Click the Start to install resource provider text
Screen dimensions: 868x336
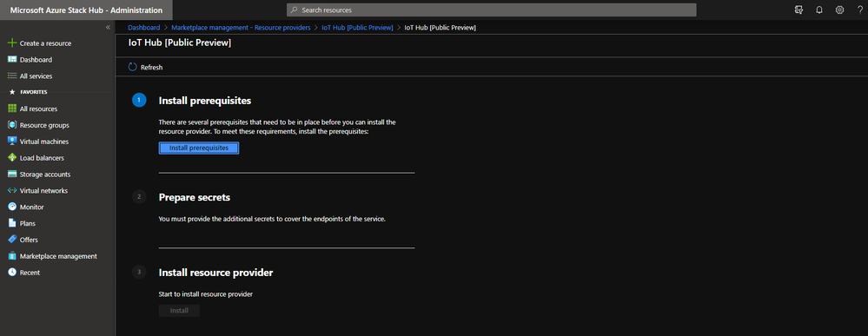(x=205, y=294)
